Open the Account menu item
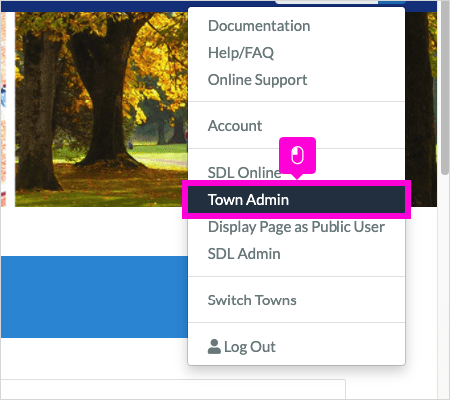 click(235, 126)
